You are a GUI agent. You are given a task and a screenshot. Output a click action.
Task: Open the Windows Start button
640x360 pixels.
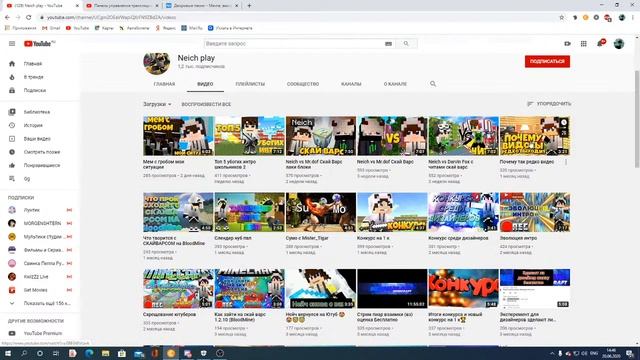point(8,353)
